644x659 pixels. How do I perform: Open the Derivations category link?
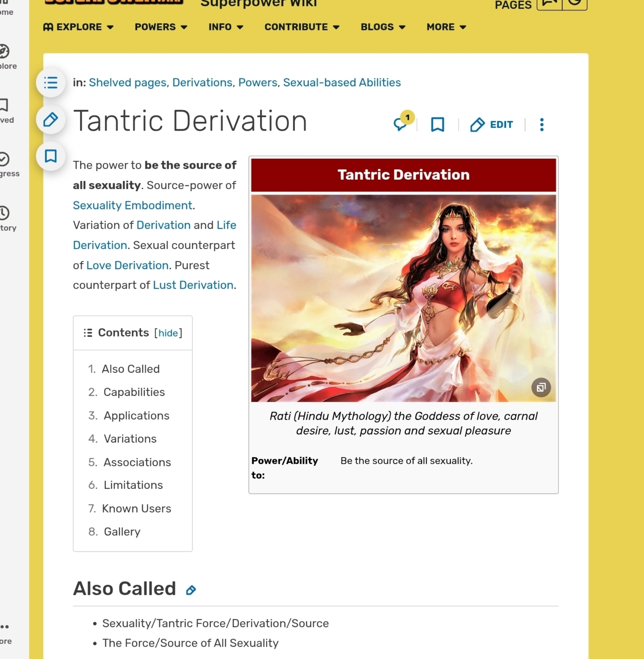pyautogui.click(x=202, y=82)
